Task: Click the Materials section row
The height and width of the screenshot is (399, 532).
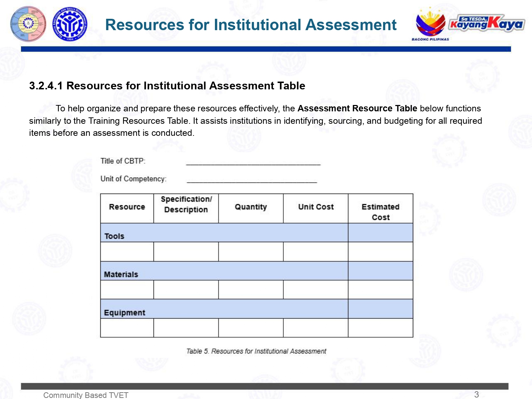Action: (x=257, y=271)
